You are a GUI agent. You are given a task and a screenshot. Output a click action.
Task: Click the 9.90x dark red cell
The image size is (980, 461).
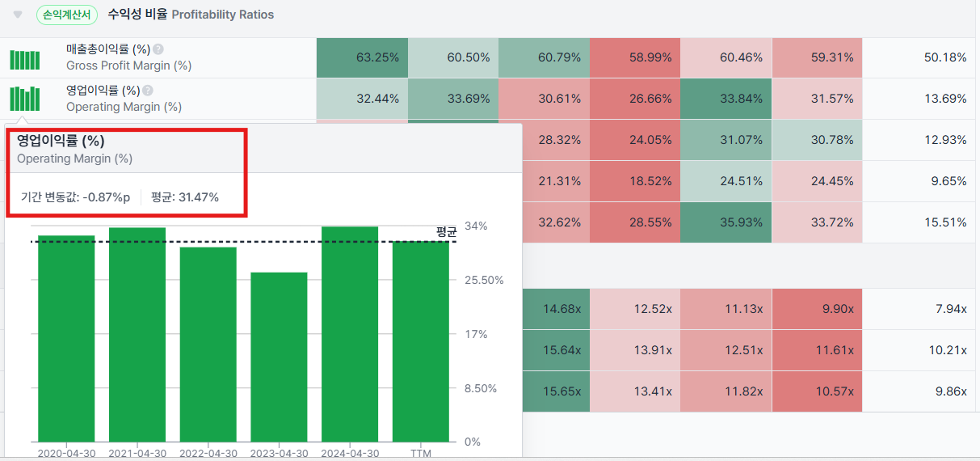click(x=817, y=309)
